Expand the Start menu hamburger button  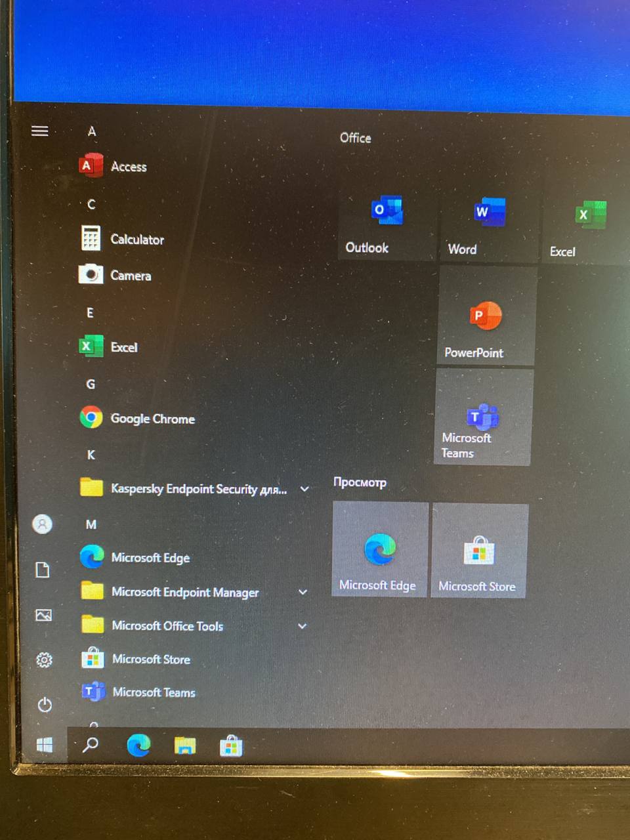(40, 131)
